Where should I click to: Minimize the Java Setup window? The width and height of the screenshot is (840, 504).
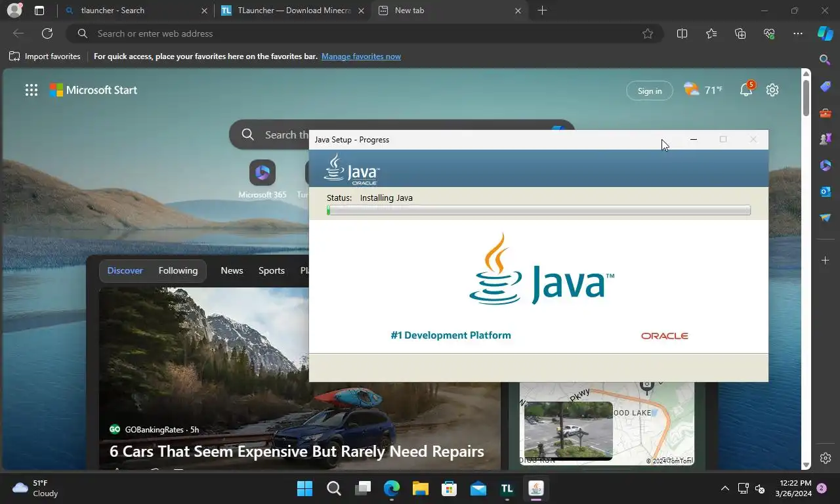tap(694, 139)
